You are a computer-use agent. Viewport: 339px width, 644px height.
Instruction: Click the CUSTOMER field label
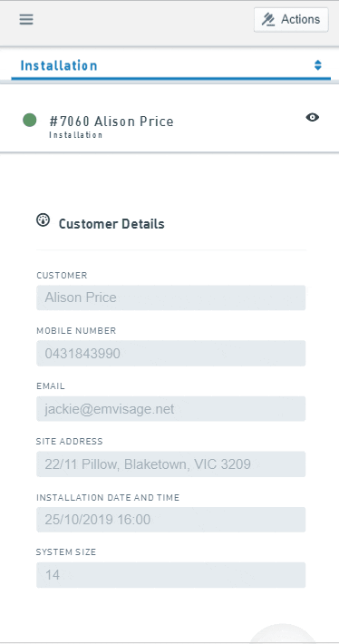click(62, 276)
